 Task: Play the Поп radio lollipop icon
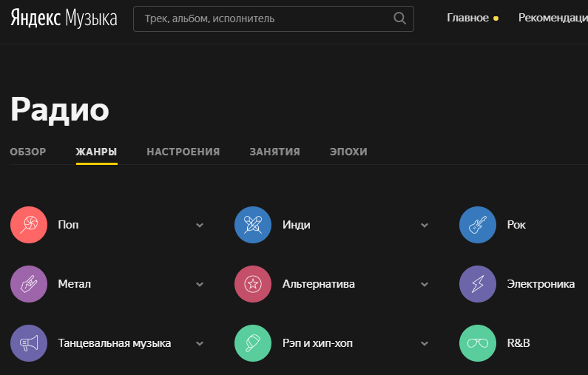[x=29, y=225]
